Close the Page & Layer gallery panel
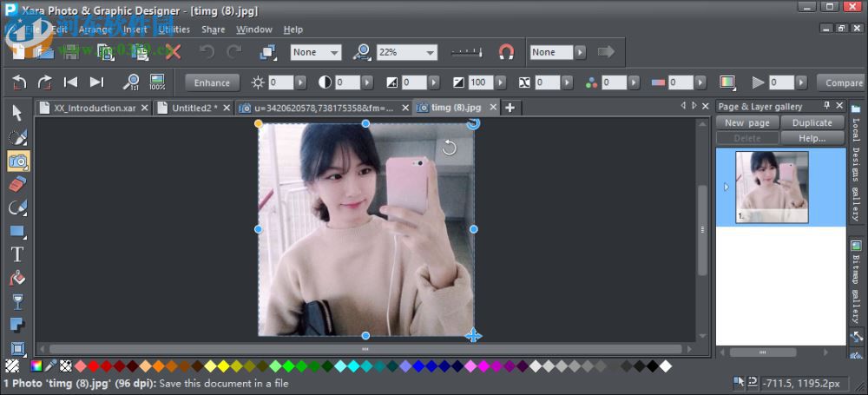 click(839, 106)
